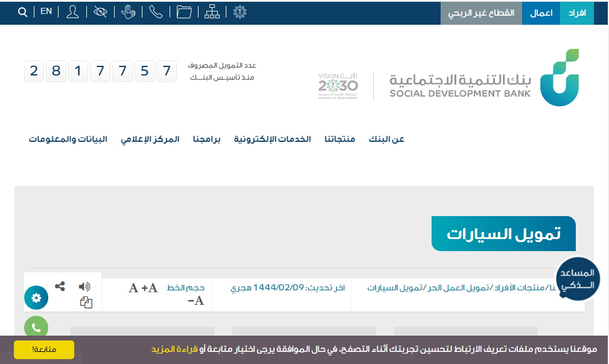Click منتجات الأفراد breadcrumb link

tap(518, 288)
